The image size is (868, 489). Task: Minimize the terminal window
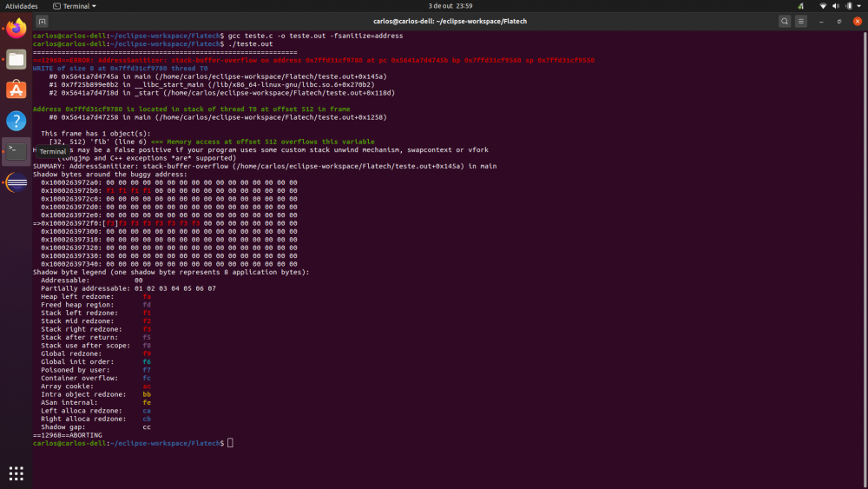click(x=821, y=21)
